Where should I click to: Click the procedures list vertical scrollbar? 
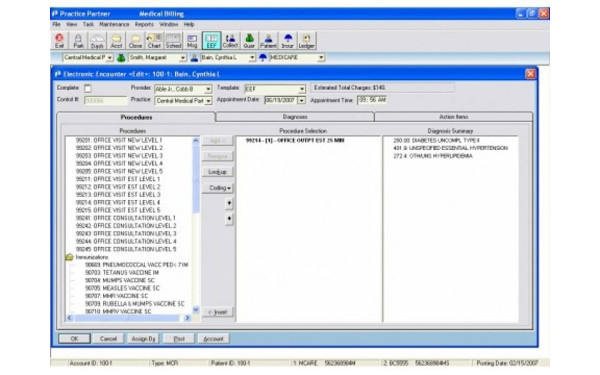[x=196, y=225]
